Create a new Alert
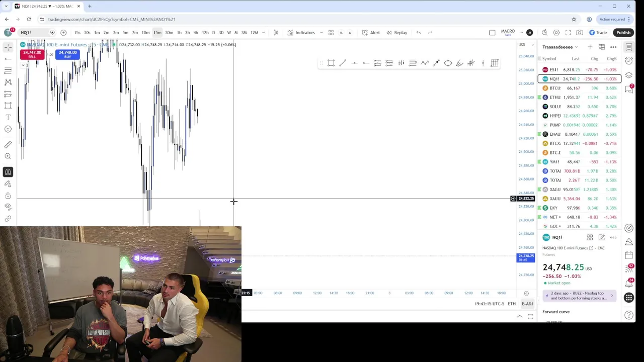This screenshot has width=644, height=362. [371, 33]
